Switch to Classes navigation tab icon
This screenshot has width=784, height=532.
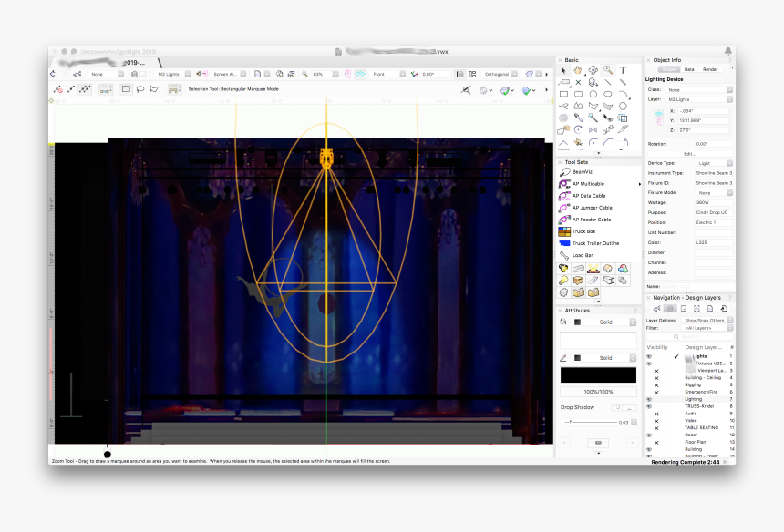coord(657,309)
